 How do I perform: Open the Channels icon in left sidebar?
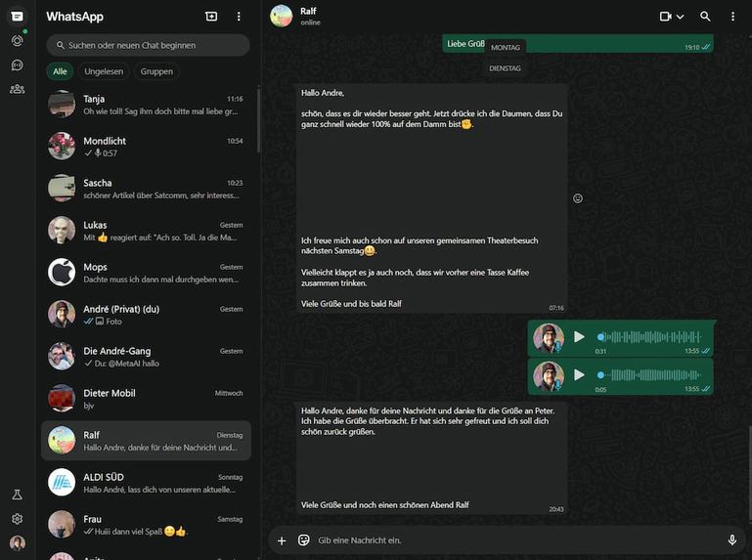pyautogui.click(x=17, y=65)
